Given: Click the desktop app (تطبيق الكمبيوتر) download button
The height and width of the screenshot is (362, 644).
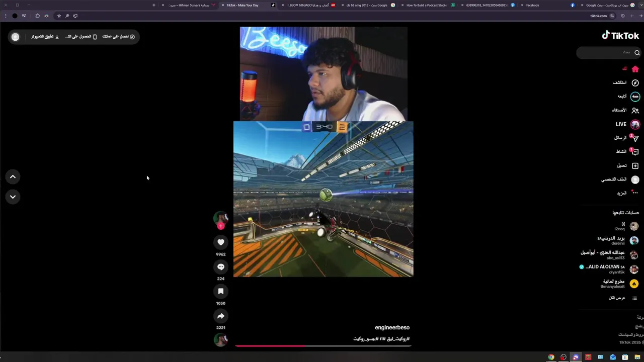Looking at the screenshot, I should click(45, 37).
